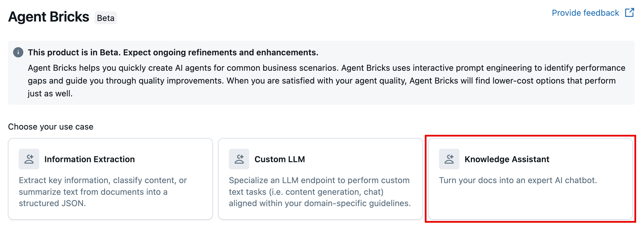Click the 'Extract key information' description text
The image size is (644, 230).
[x=103, y=180]
